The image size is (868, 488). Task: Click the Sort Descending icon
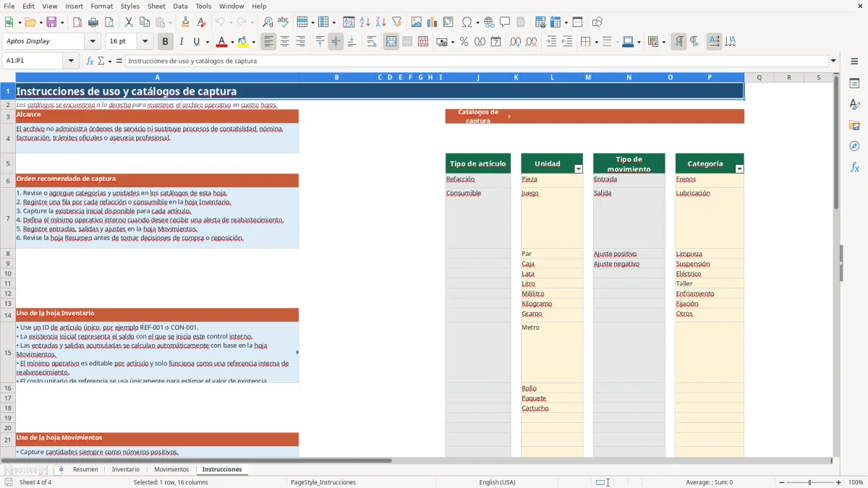pos(380,22)
